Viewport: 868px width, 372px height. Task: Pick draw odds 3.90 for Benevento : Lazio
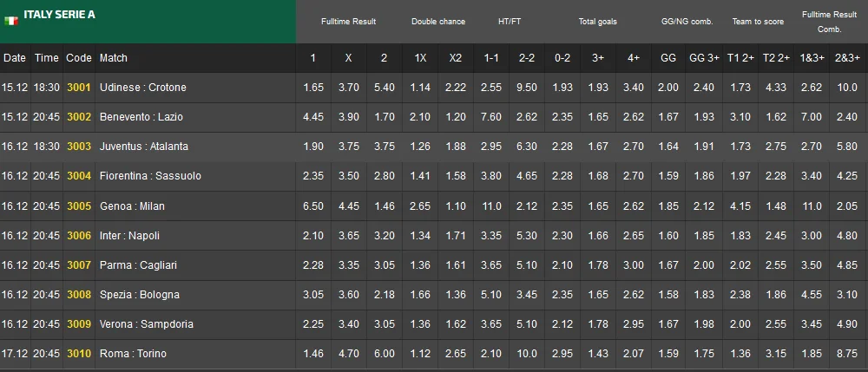pos(348,117)
